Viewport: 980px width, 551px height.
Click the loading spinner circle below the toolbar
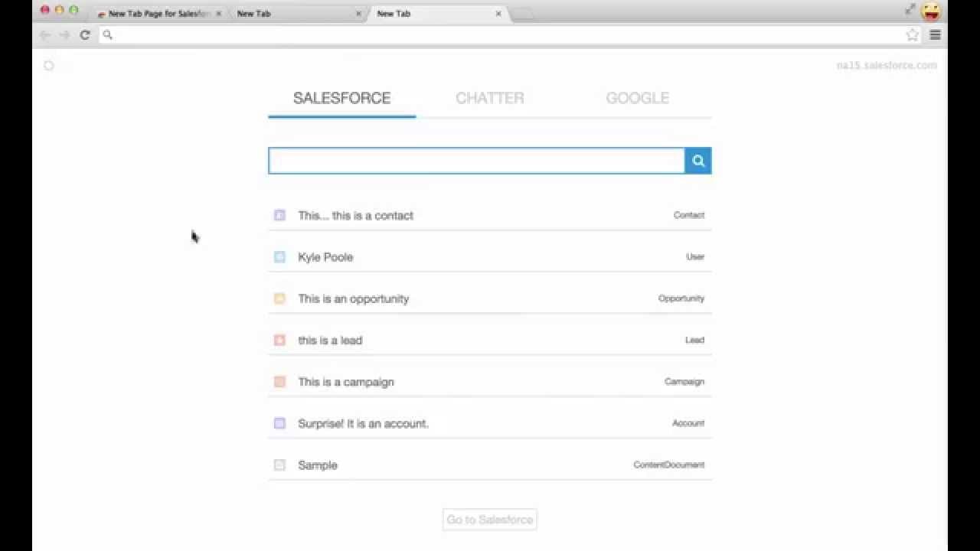[49, 66]
